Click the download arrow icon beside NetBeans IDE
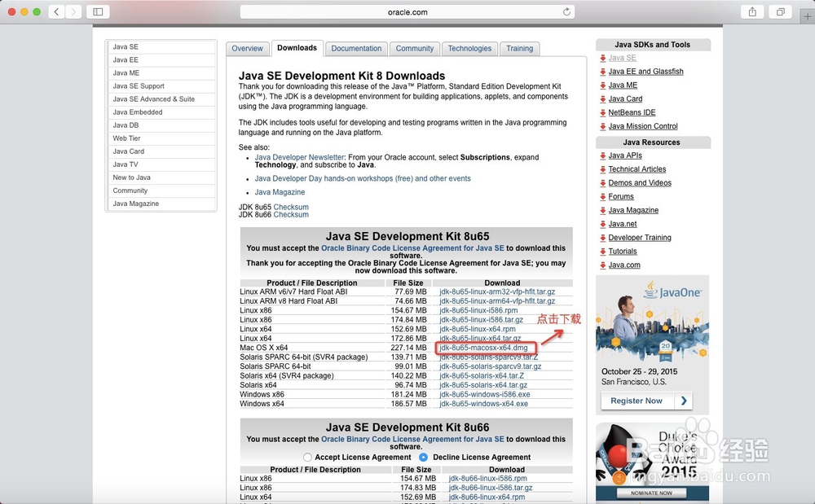This screenshot has width=815, height=504. (x=602, y=112)
